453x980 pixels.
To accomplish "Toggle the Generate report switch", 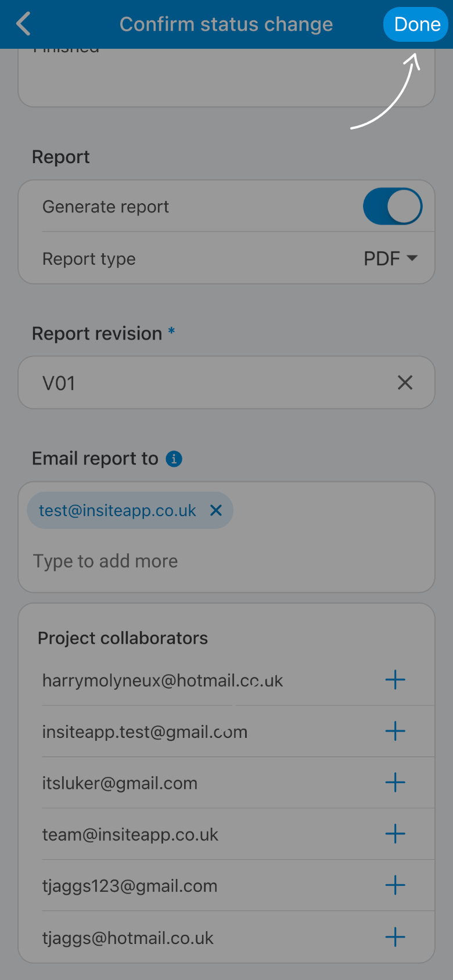I will pos(393,206).
